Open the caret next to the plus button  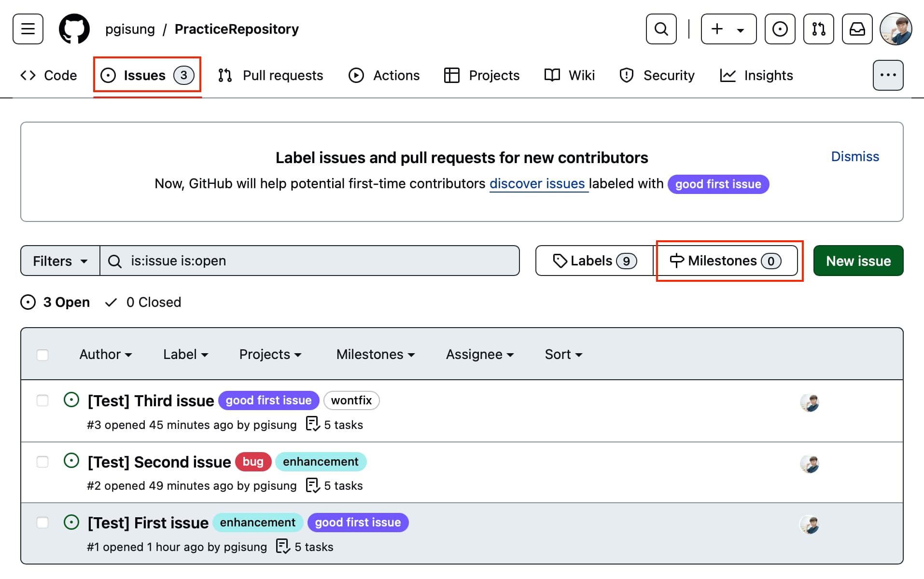pyautogui.click(x=741, y=30)
